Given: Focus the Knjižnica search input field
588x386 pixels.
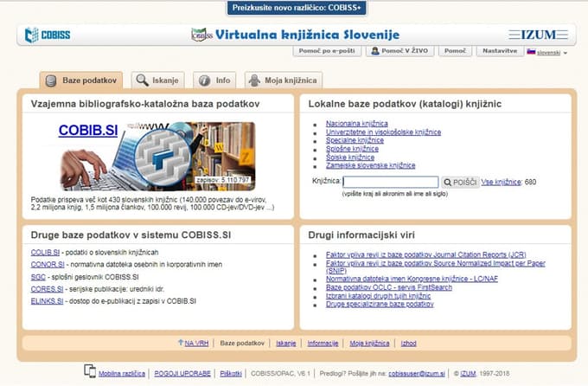Looking at the screenshot, I should tap(391, 183).
